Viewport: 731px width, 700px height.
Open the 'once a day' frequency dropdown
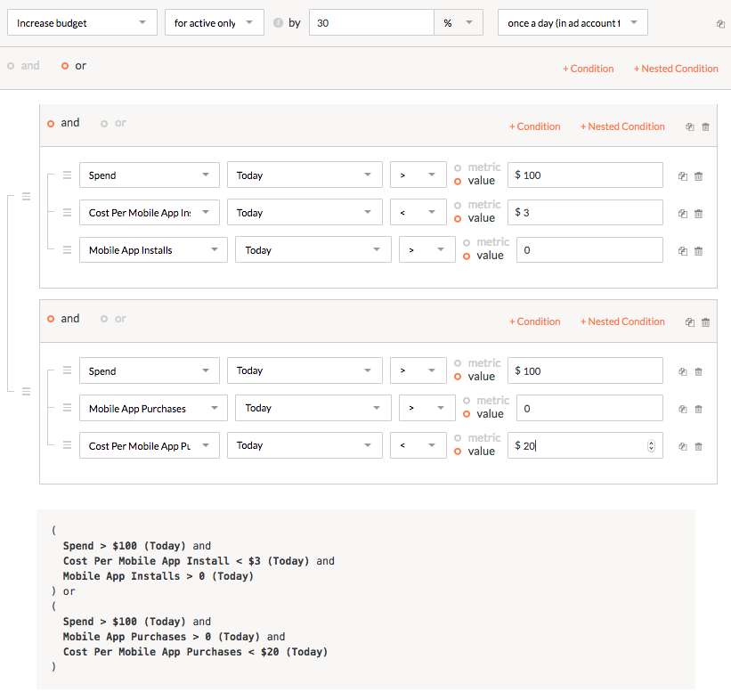[x=573, y=22]
